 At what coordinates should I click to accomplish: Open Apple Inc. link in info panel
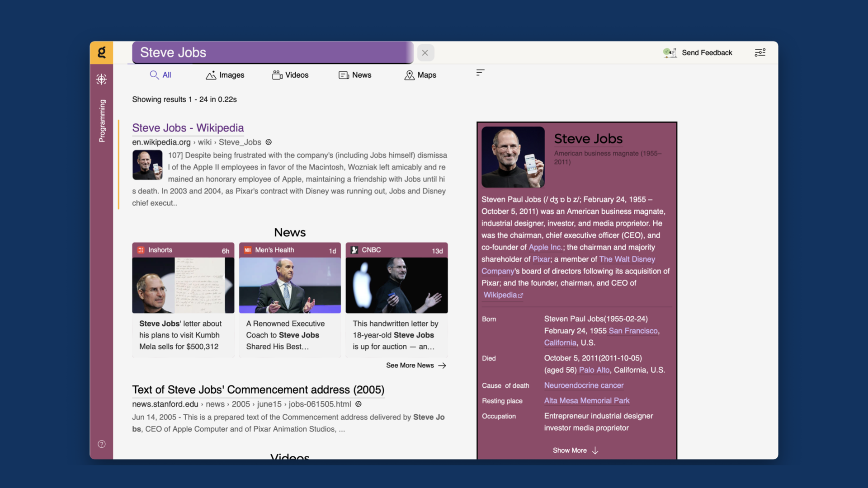pyautogui.click(x=545, y=248)
